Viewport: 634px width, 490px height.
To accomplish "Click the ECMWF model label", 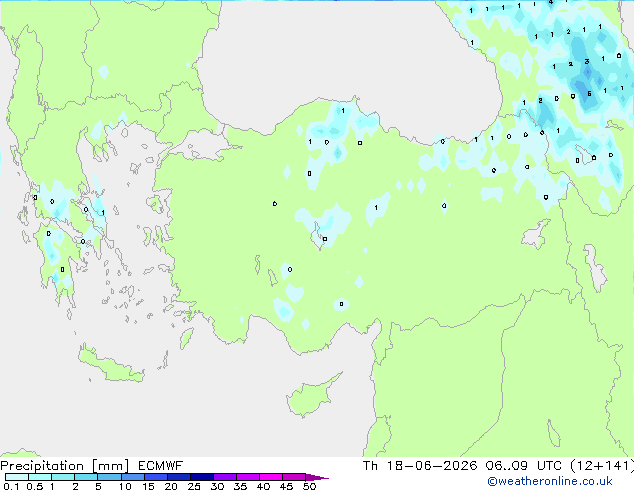I will [x=161, y=466].
